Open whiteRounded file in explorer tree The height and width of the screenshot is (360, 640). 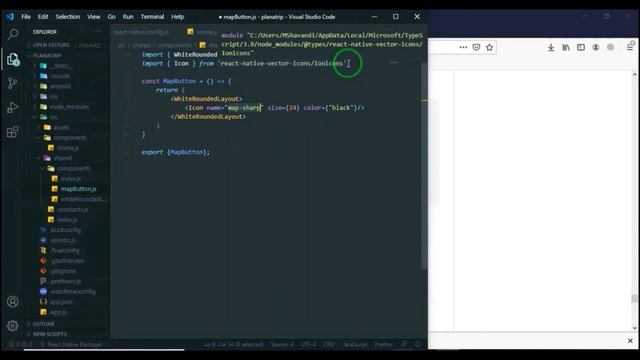[x=83, y=199]
